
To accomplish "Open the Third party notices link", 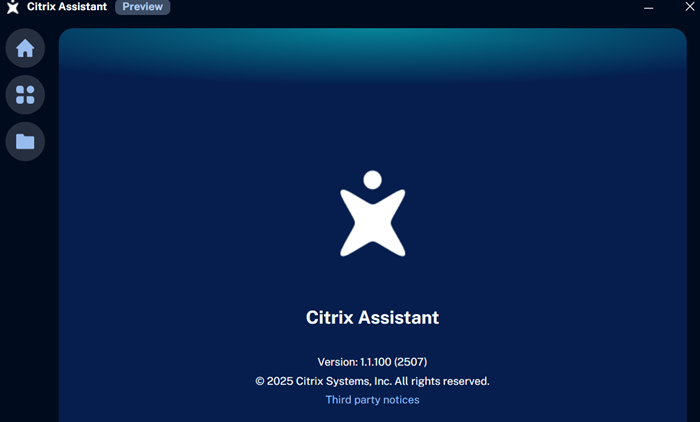I will tap(372, 400).
